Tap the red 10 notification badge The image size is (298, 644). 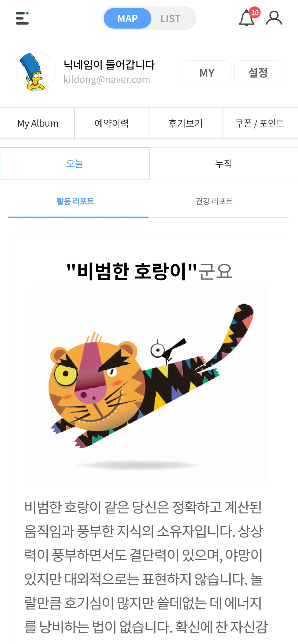[x=255, y=13]
